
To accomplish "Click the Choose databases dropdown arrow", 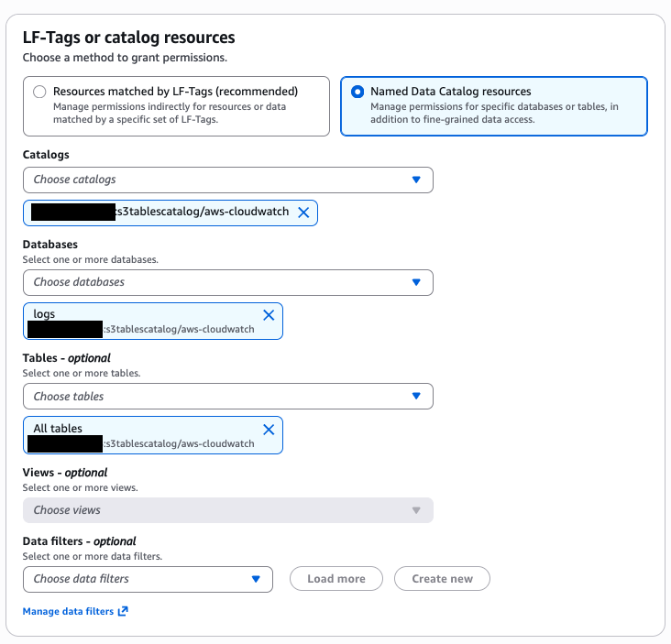I will click(416, 282).
